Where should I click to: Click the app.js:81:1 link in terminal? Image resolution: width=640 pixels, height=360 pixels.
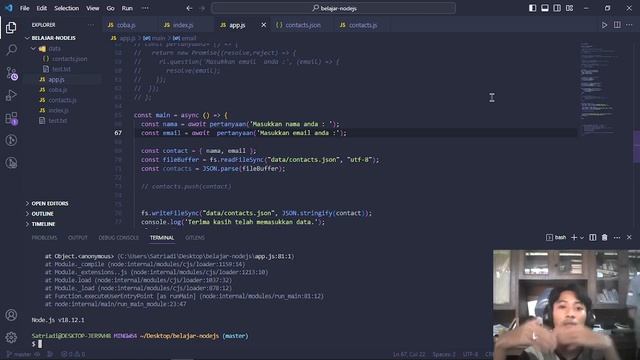pyautogui.click(x=273, y=256)
